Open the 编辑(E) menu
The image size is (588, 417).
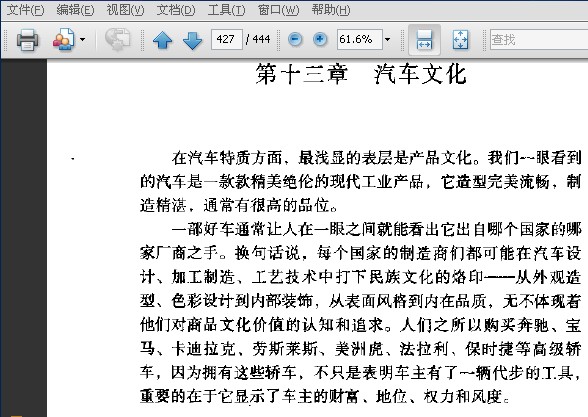[x=75, y=10]
